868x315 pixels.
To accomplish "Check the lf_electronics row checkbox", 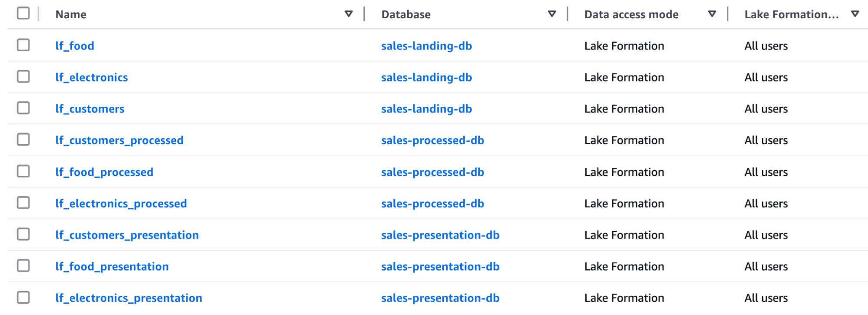I will [x=23, y=77].
